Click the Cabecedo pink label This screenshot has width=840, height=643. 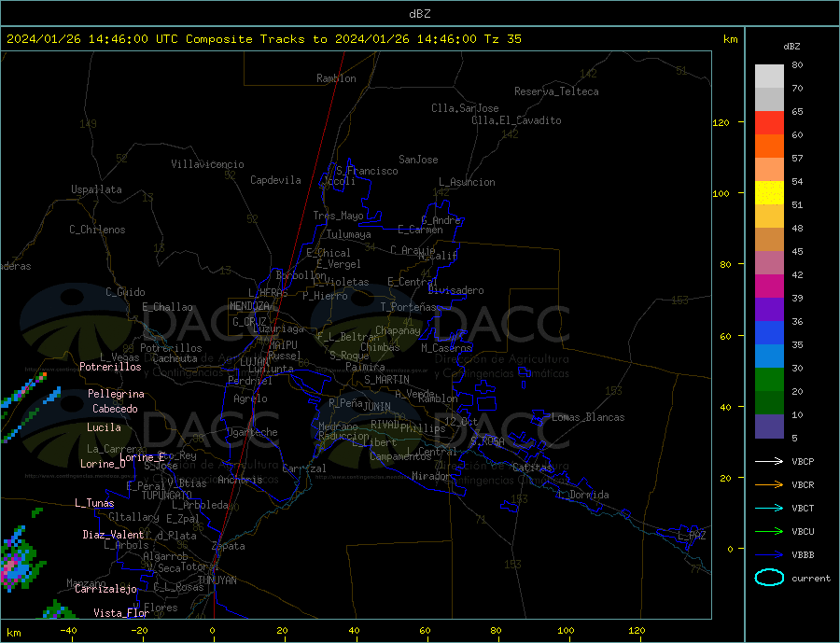[115, 409]
